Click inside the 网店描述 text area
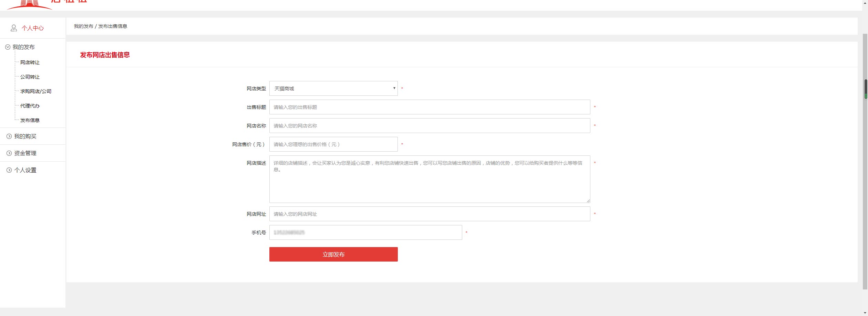868x316 pixels. 430,179
